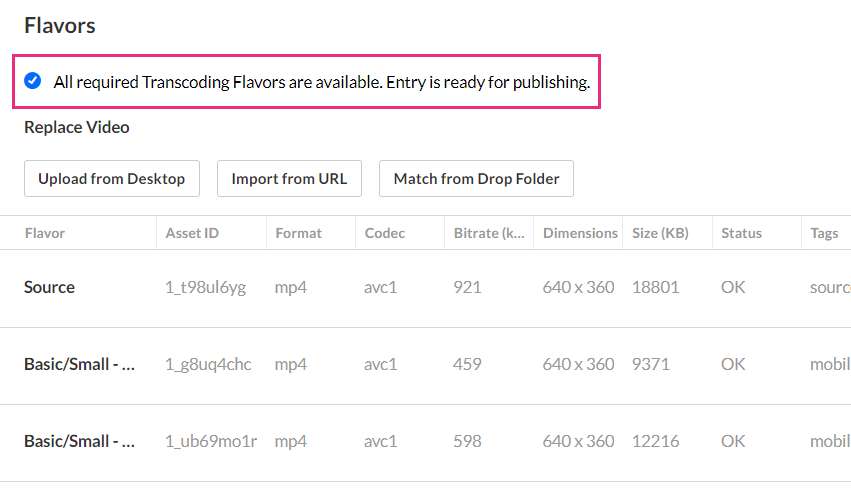851x491 pixels.
Task: Sort flavors by Size (KB) header
Action: [660, 233]
